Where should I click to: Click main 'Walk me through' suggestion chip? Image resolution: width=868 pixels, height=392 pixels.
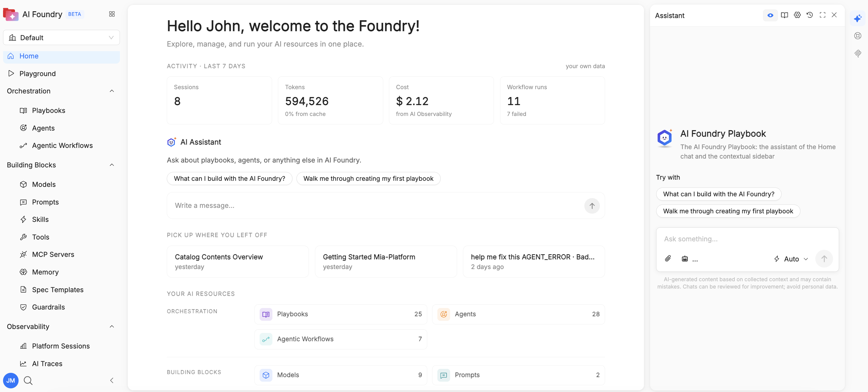[368, 178]
